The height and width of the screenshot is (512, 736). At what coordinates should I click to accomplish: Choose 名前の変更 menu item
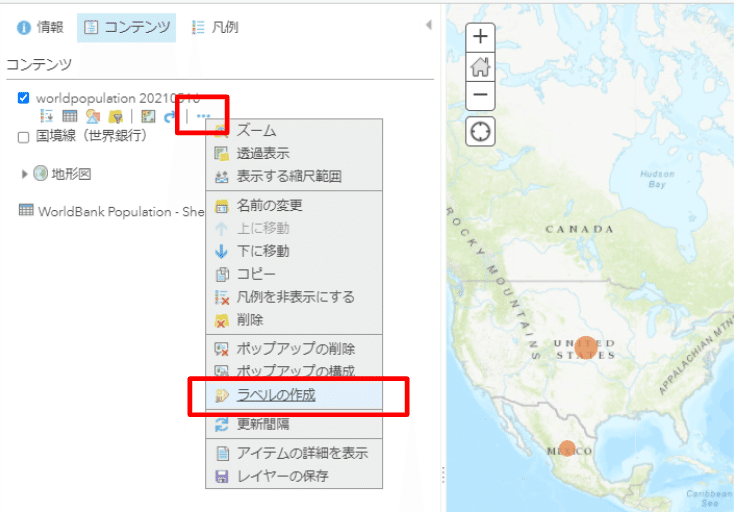click(x=294, y=206)
